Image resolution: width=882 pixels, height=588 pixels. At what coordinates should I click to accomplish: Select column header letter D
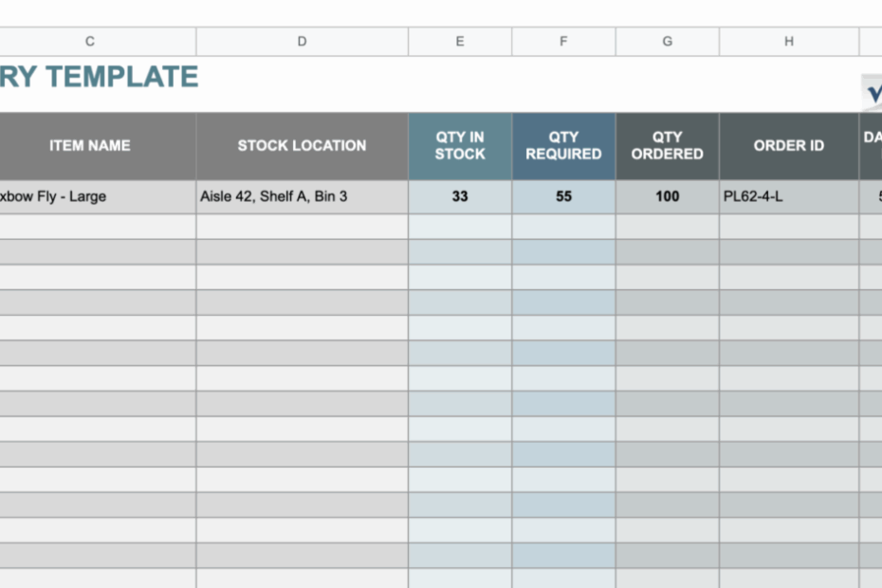tap(302, 41)
